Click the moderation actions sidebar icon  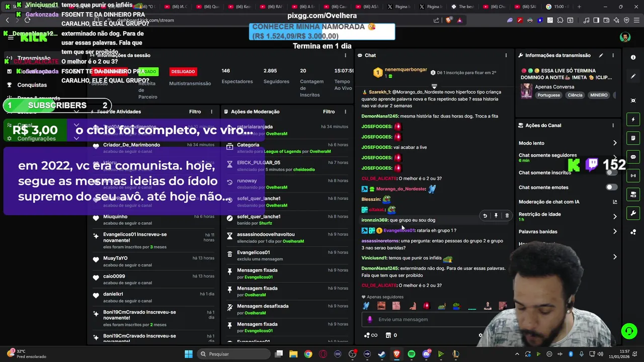(633, 195)
